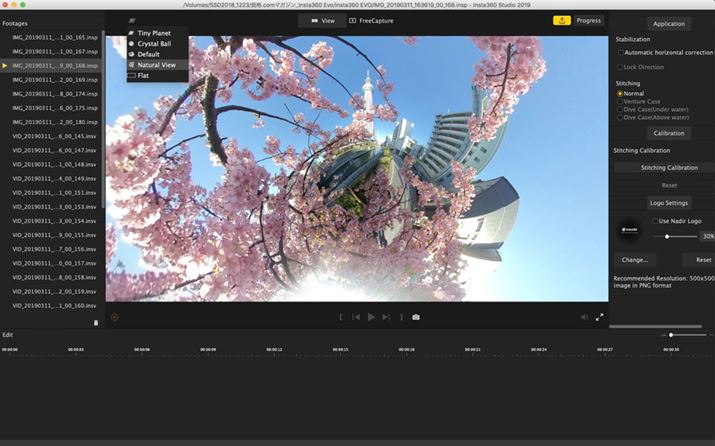Mute audio with the speaker icon
Viewport: 715px width, 446px height.
coord(584,317)
